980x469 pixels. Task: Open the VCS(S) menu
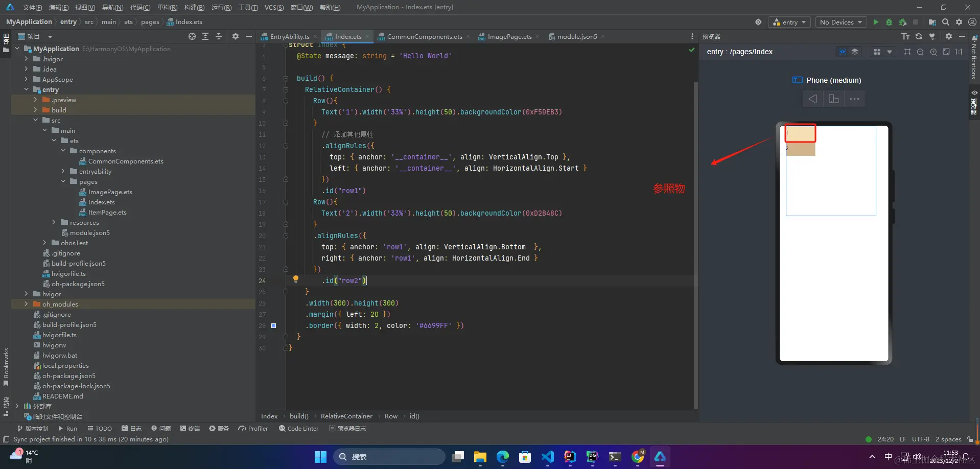tap(274, 7)
